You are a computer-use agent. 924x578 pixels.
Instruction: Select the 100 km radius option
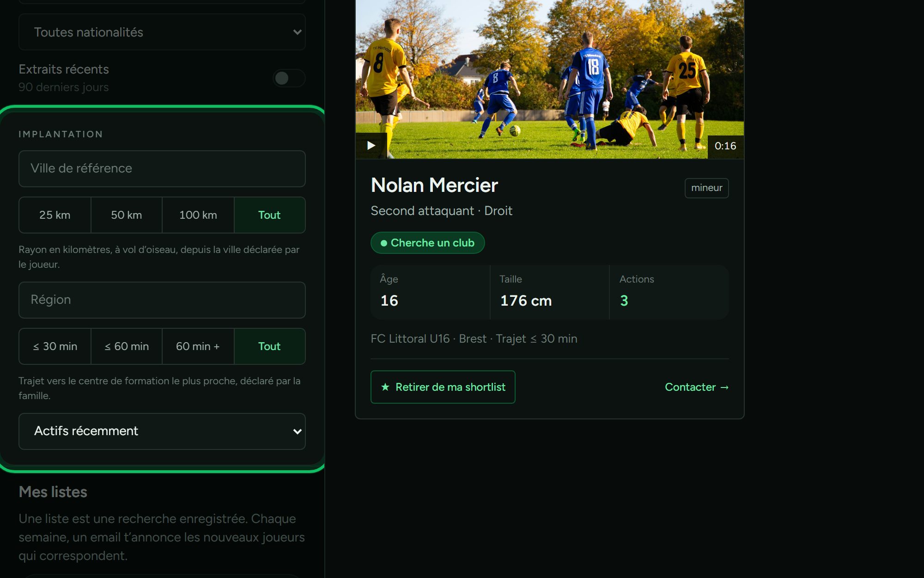coord(198,215)
